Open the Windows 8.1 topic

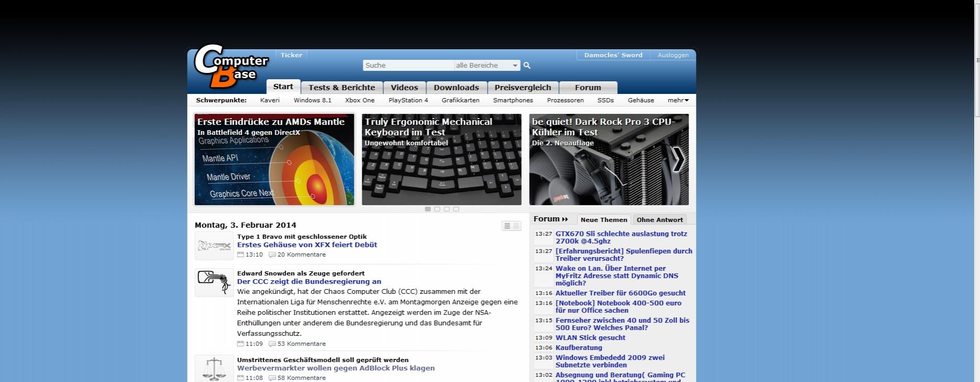(x=312, y=100)
